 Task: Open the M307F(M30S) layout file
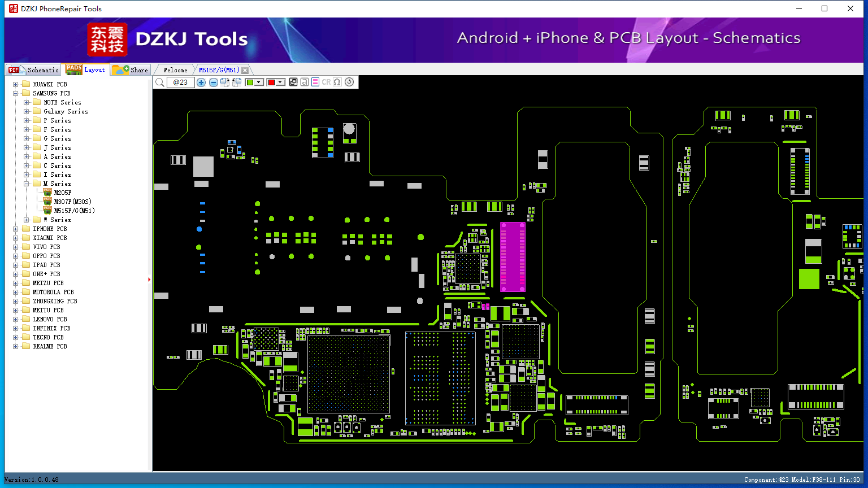(x=72, y=202)
